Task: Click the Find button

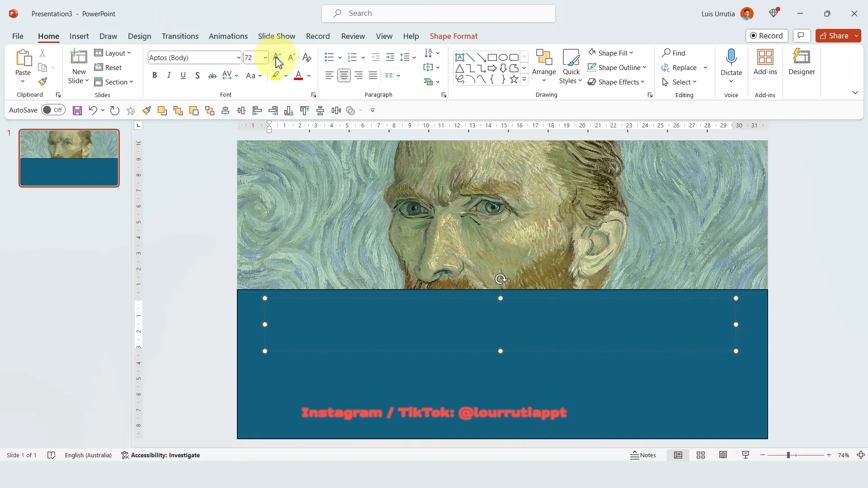Action: click(x=674, y=53)
